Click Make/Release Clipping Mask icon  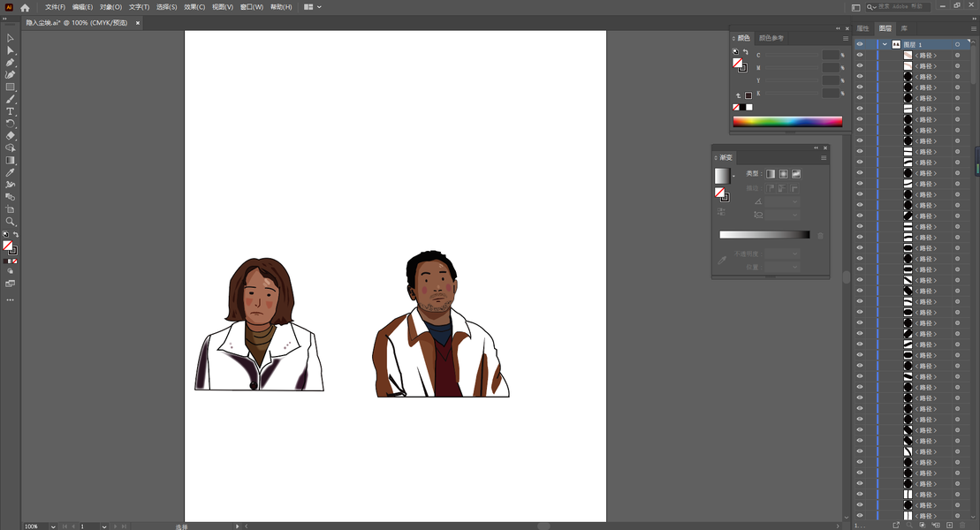pyautogui.click(x=923, y=525)
